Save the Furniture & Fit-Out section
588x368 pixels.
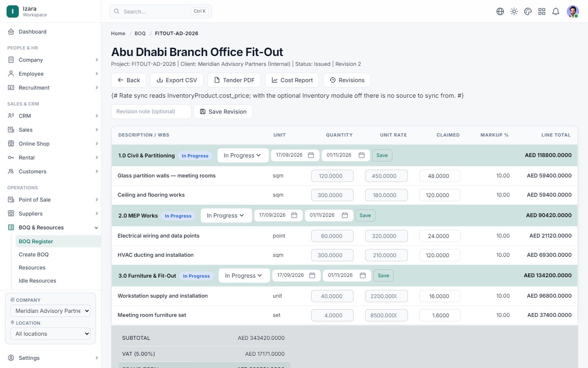tap(383, 276)
